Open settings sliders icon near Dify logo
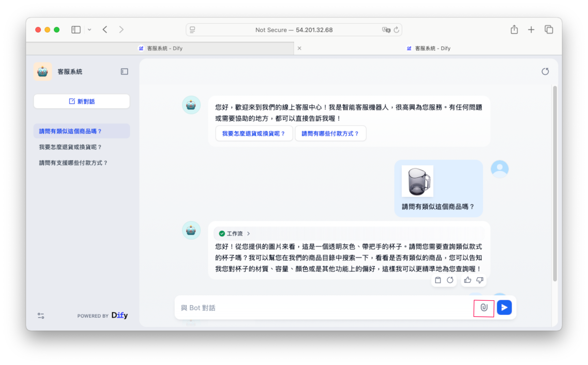588x365 pixels. [41, 316]
